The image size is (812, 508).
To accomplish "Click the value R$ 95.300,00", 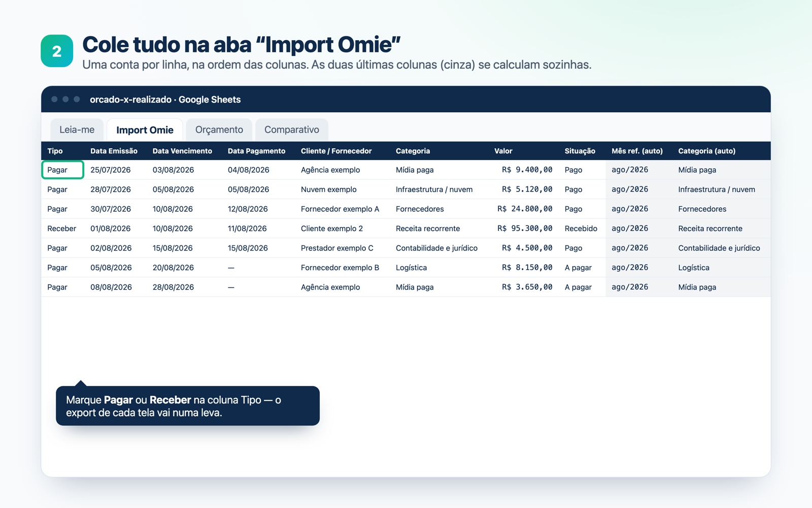I will (x=525, y=229).
